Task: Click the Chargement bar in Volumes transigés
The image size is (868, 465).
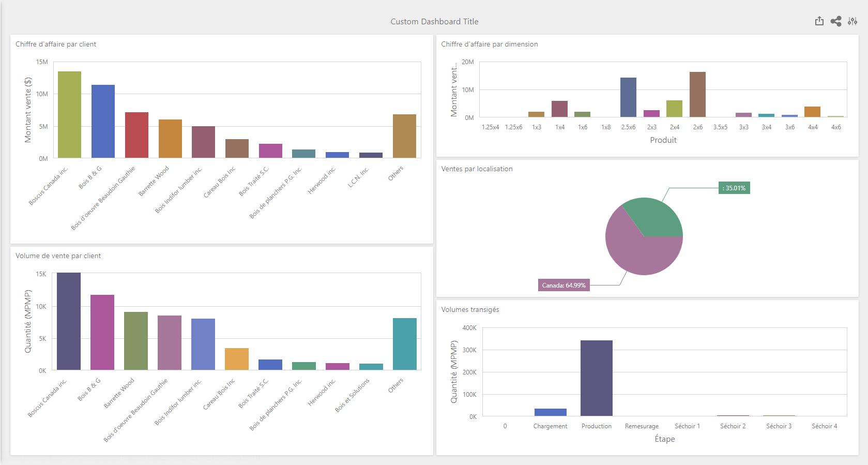Action: 550,412
